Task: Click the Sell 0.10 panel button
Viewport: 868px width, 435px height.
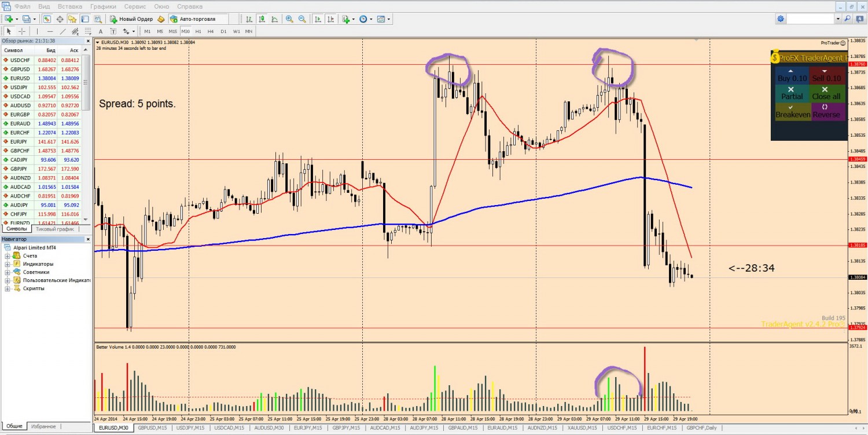Action: pos(826,75)
